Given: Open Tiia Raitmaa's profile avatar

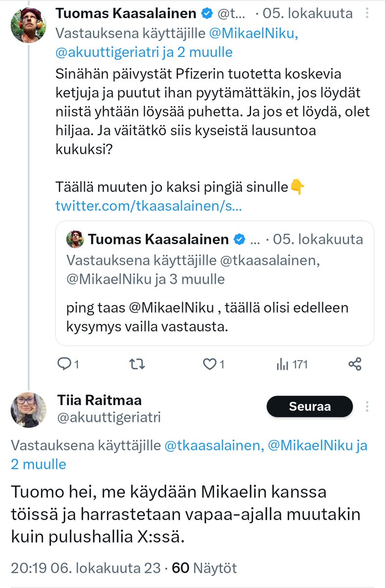Looking at the screenshot, I should pos(28,410).
